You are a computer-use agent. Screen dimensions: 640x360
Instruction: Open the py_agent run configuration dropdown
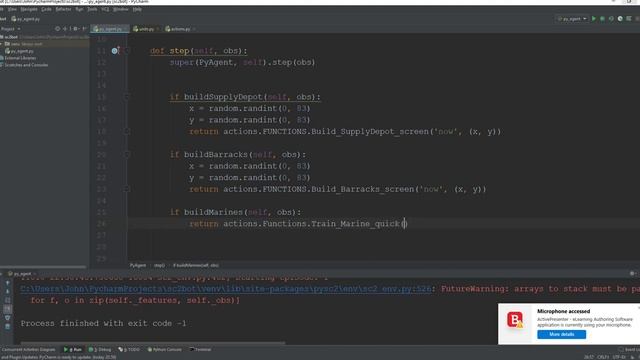pos(571,19)
